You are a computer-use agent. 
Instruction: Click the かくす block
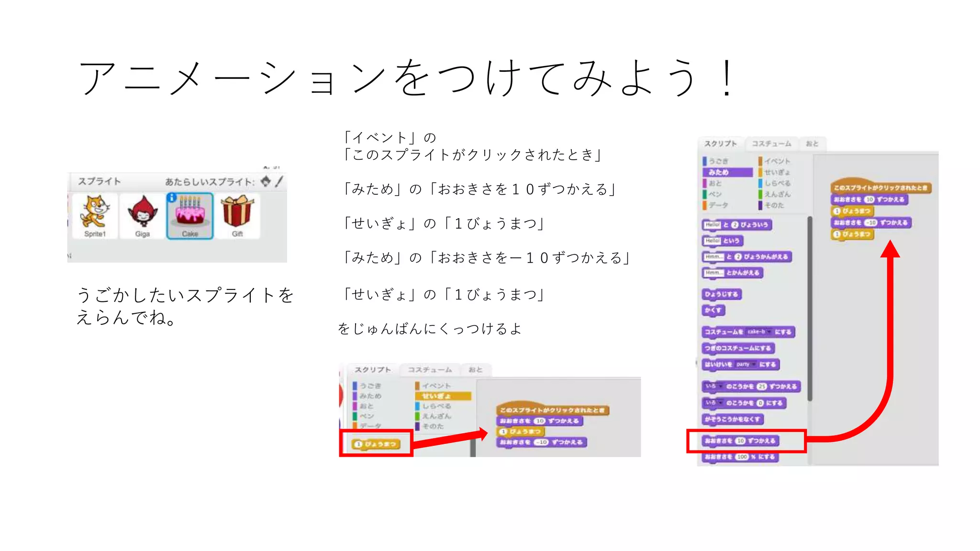(x=713, y=310)
